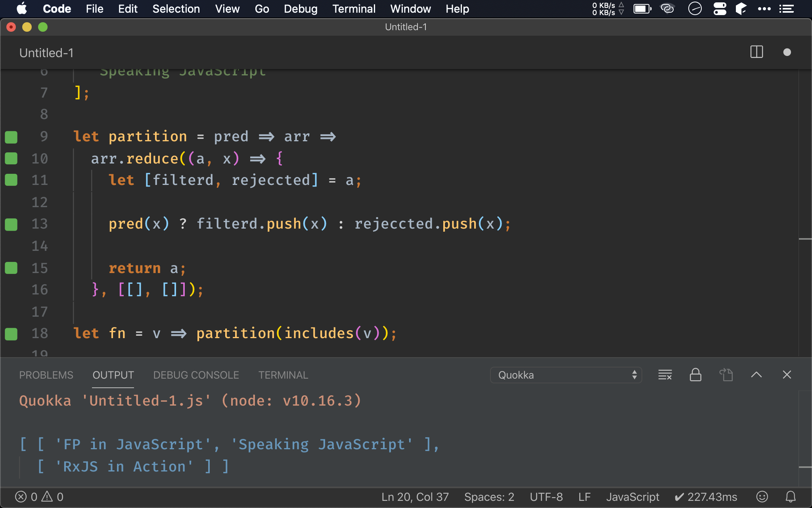Click line number 12 in the gutter
This screenshot has height=508, width=812.
(40, 202)
